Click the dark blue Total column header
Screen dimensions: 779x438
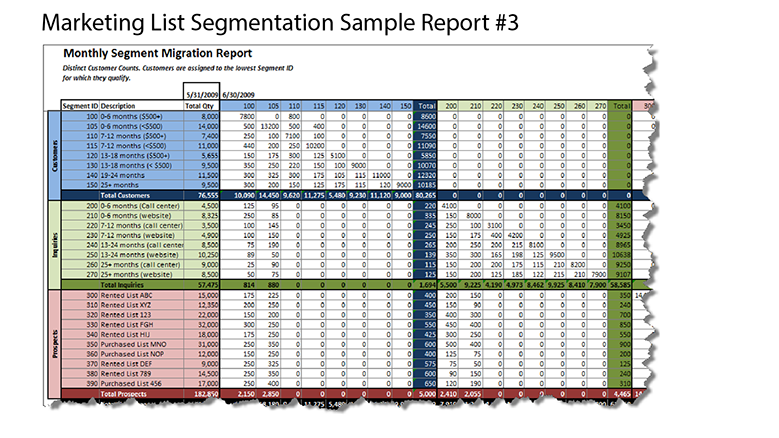coord(426,105)
